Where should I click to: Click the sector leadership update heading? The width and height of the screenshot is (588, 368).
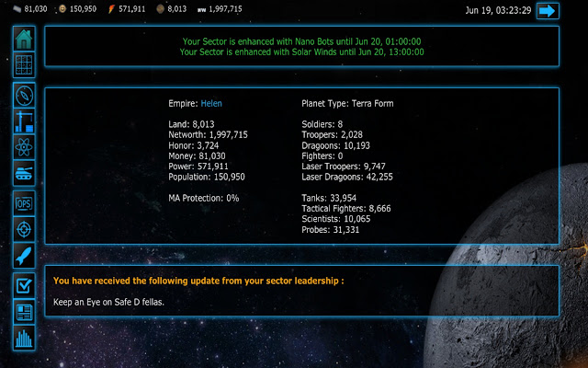pos(198,281)
